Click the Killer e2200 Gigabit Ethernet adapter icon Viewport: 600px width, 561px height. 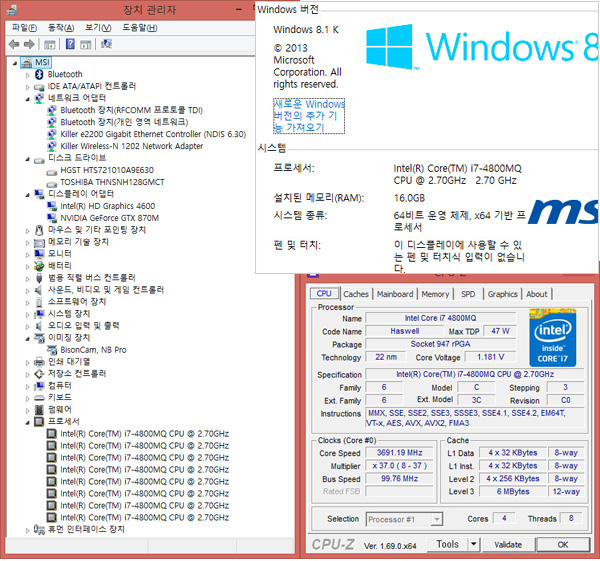52,134
